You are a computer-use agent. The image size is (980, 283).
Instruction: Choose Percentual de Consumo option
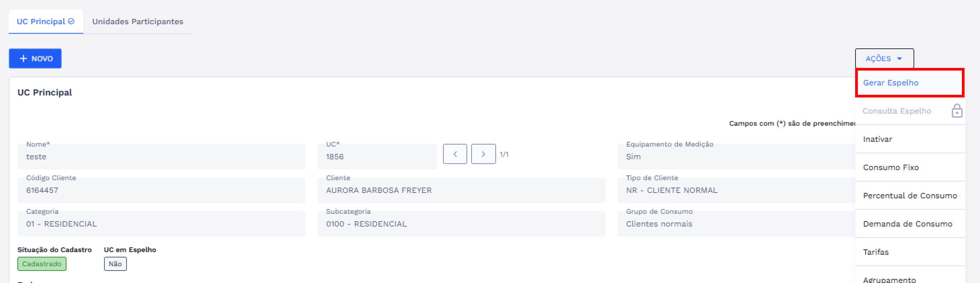click(x=910, y=195)
